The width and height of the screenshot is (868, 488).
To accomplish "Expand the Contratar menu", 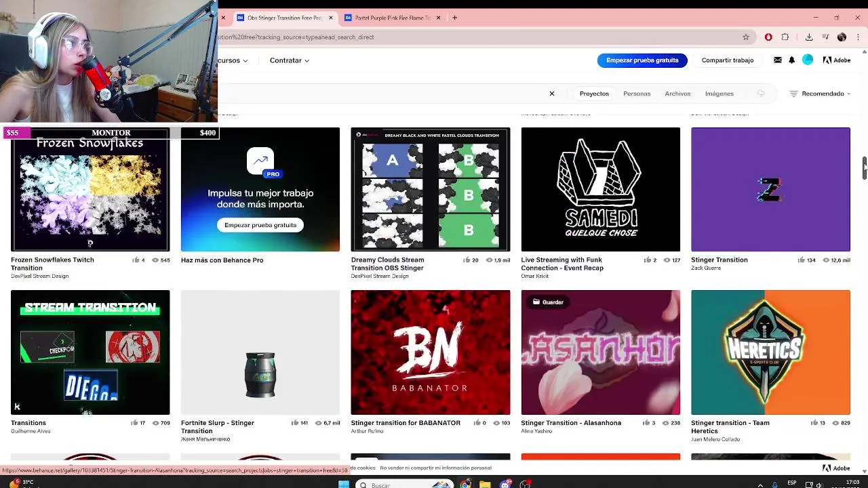I will point(290,60).
